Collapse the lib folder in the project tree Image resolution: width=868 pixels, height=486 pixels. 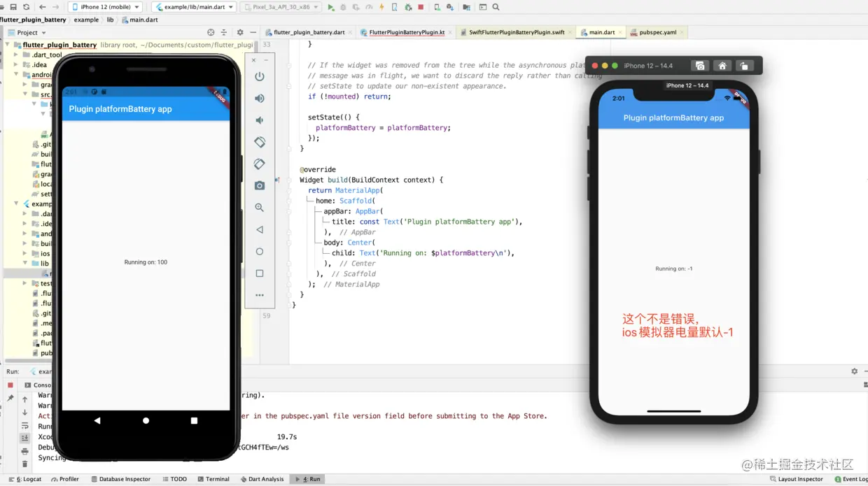tap(25, 264)
